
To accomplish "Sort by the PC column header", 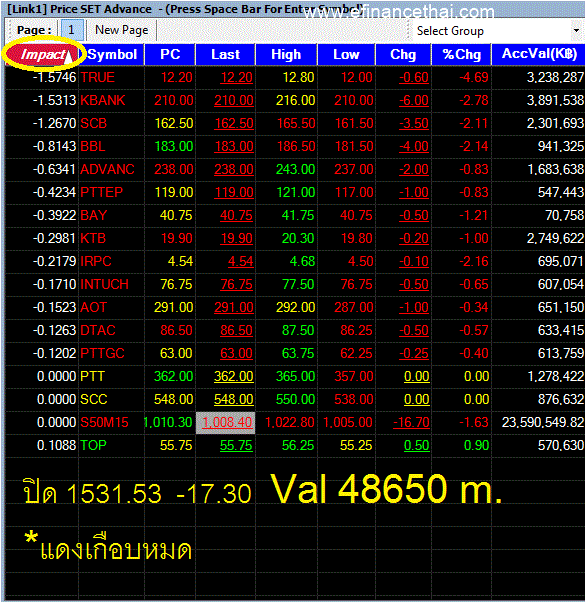I will pyautogui.click(x=170, y=55).
